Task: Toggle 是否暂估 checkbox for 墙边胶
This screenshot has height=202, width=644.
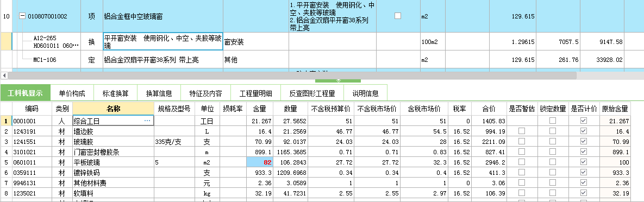Action: point(522,131)
